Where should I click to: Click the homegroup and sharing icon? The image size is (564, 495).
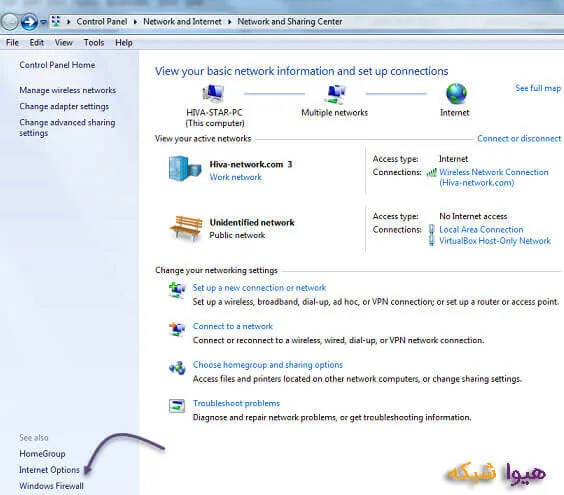(177, 368)
